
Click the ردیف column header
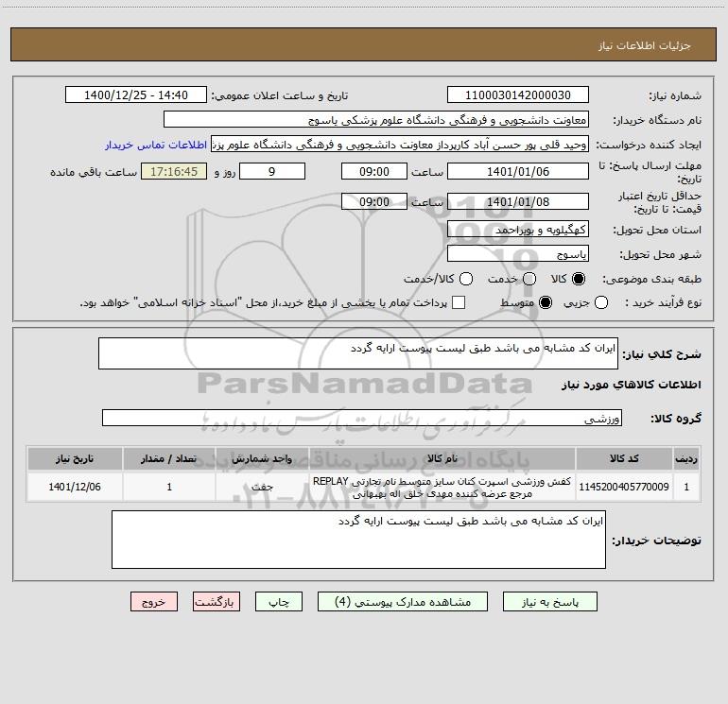pos(686,458)
